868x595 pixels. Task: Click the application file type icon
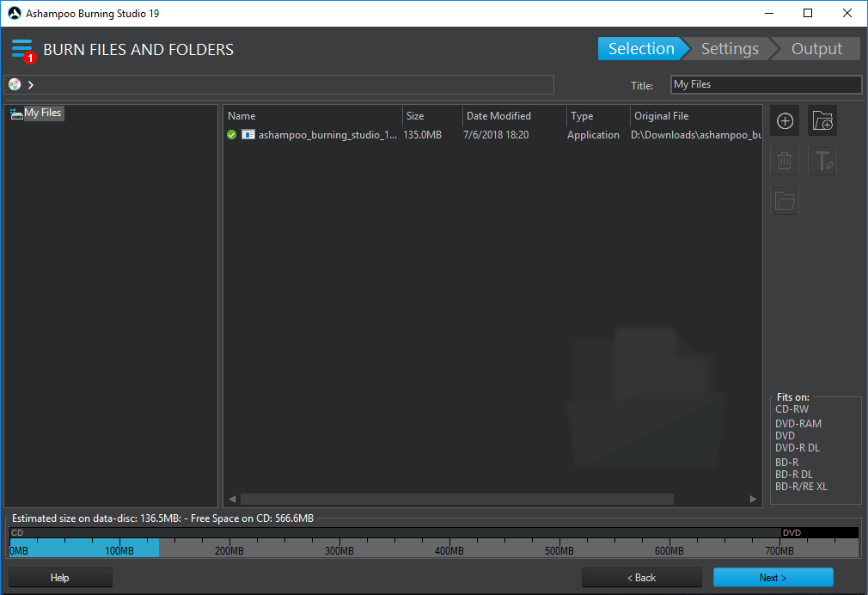(x=248, y=135)
